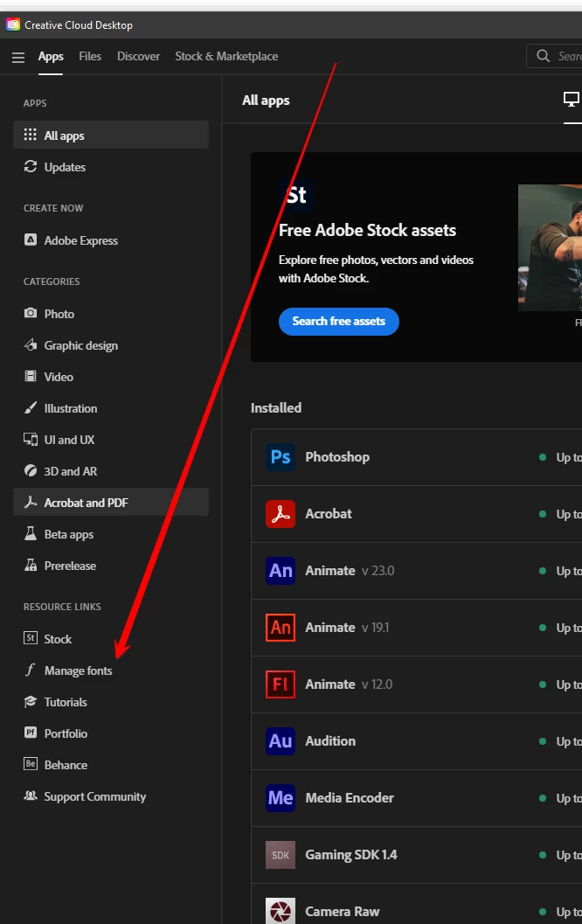Click the Video filmstrip icon
The height and width of the screenshot is (924, 582).
click(30, 376)
